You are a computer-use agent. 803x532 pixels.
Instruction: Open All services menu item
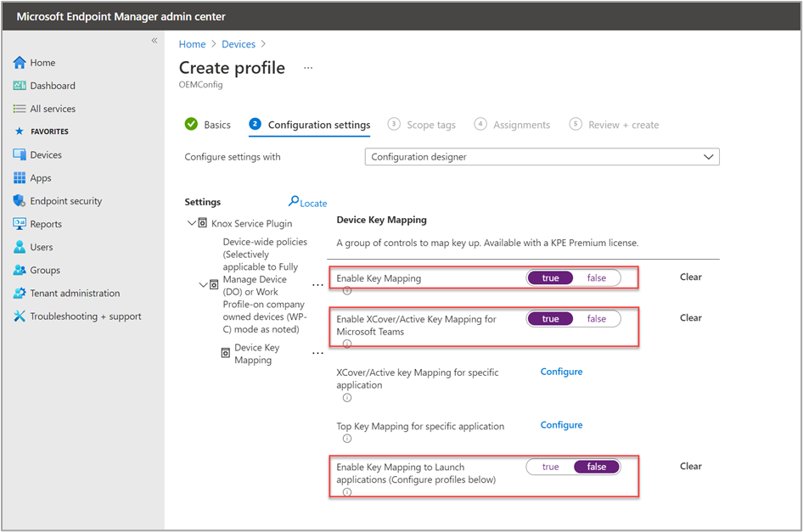[53, 109]
